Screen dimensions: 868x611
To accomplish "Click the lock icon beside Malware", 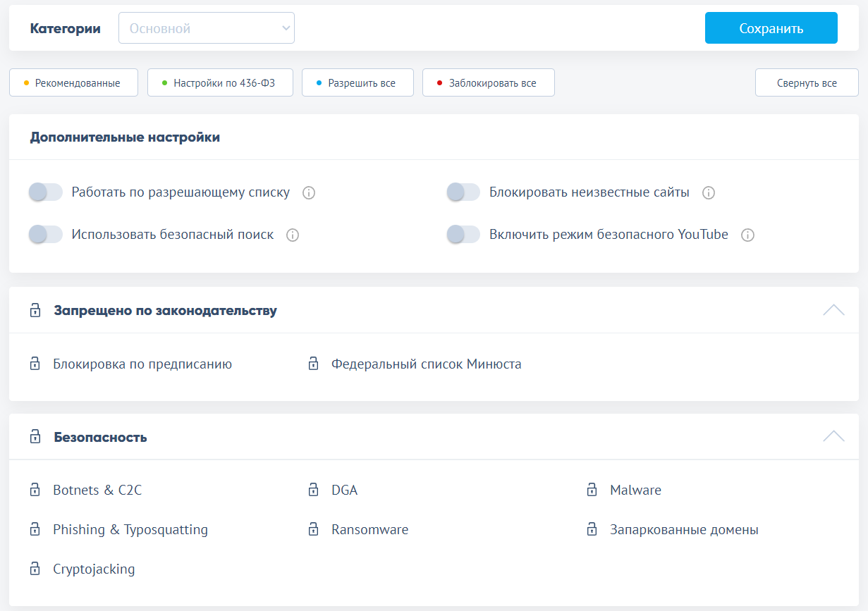I will (x=592, y=490).
